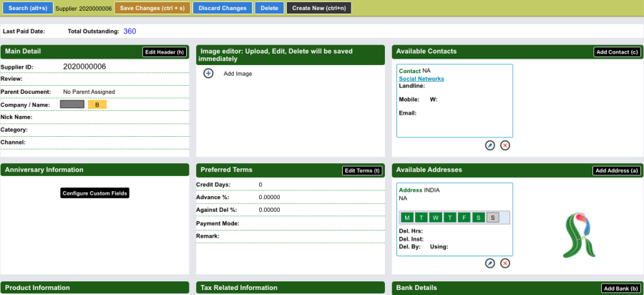Click the grey company name box
Viewport: 644px width, 295px height.
[72, 105]
